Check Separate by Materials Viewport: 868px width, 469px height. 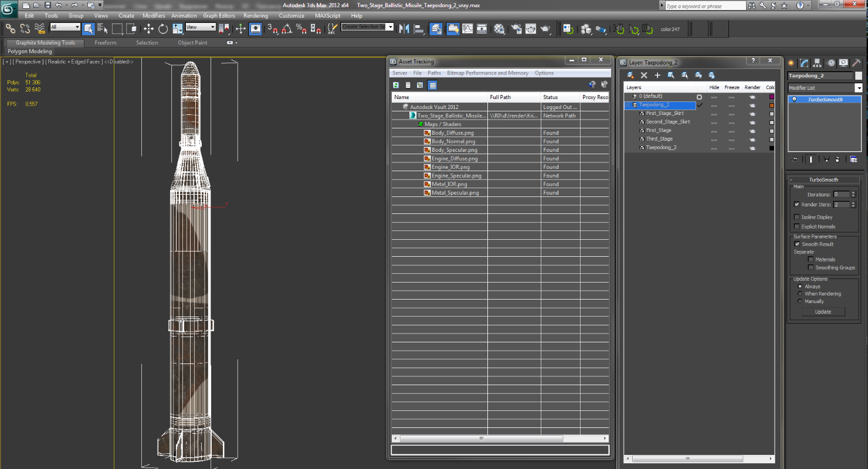point(811,259)
